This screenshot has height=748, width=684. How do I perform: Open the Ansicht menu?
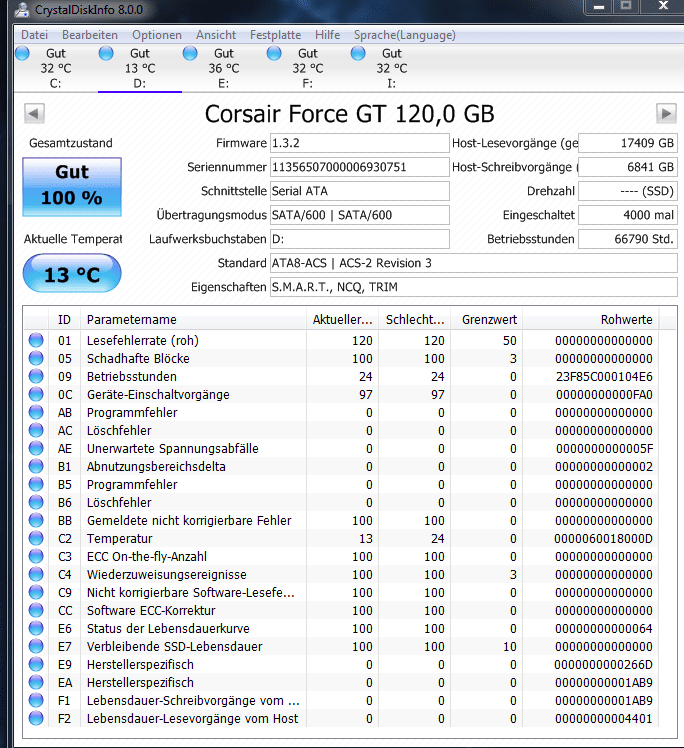point(216,35)
